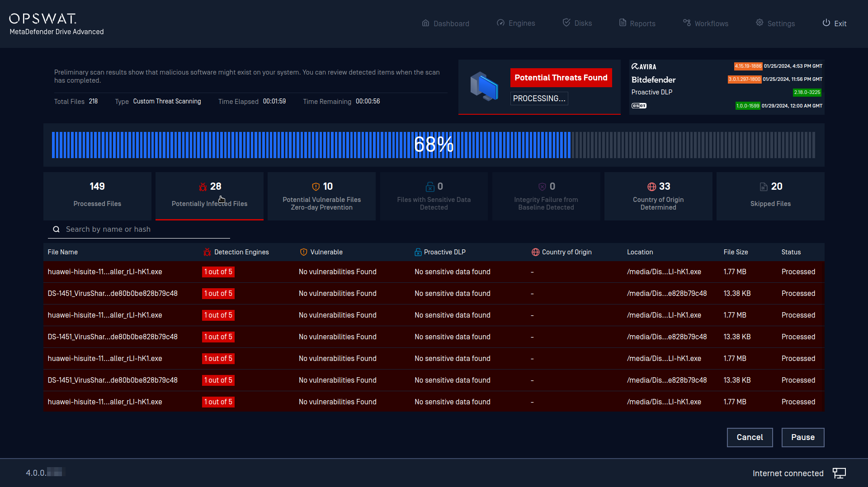Open the Disks menu item
Viewport: 868px width, 487px height.
pos(577,23)
